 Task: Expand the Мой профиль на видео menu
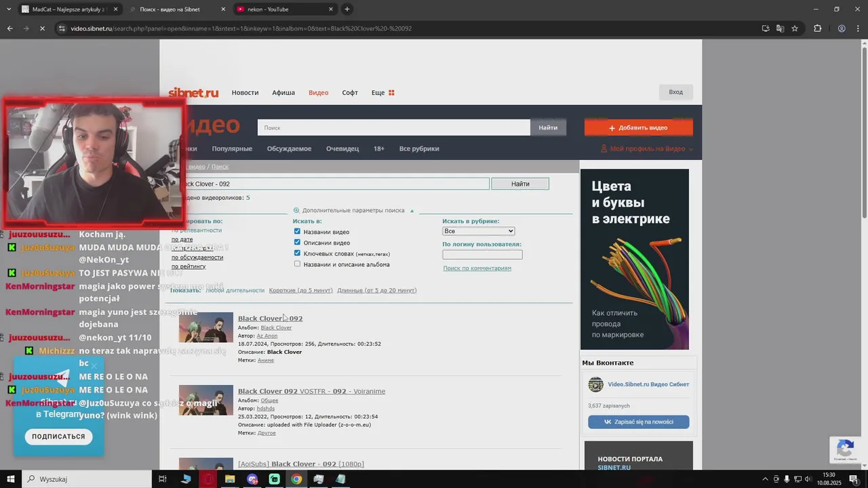(x=647, y=148)
